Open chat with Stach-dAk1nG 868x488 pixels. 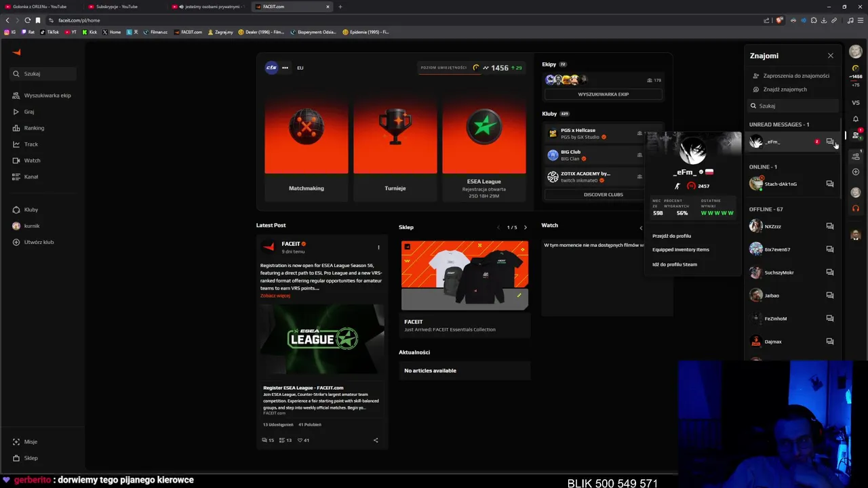point(829,184)
